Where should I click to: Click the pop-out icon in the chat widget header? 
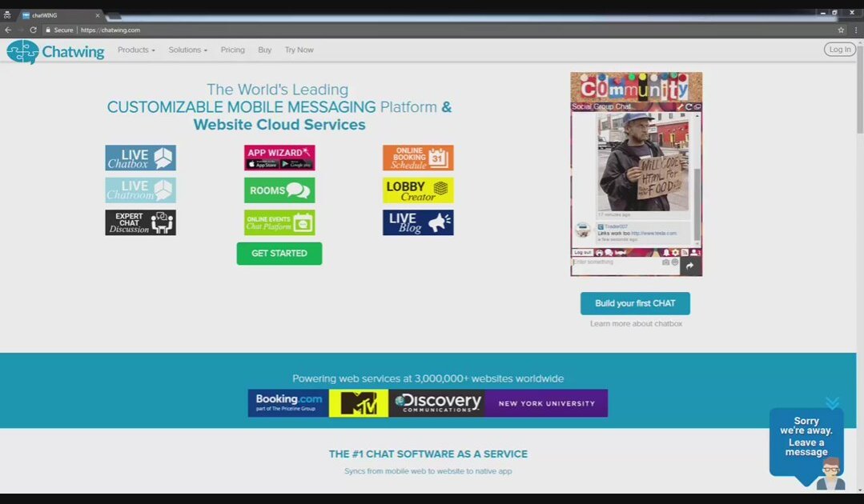click(x=697, y=106)
